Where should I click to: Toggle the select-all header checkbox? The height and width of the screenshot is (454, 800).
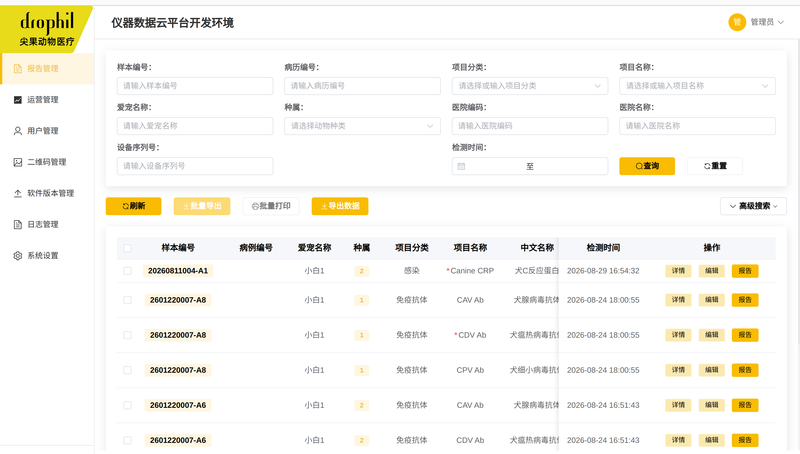(128, 248)
